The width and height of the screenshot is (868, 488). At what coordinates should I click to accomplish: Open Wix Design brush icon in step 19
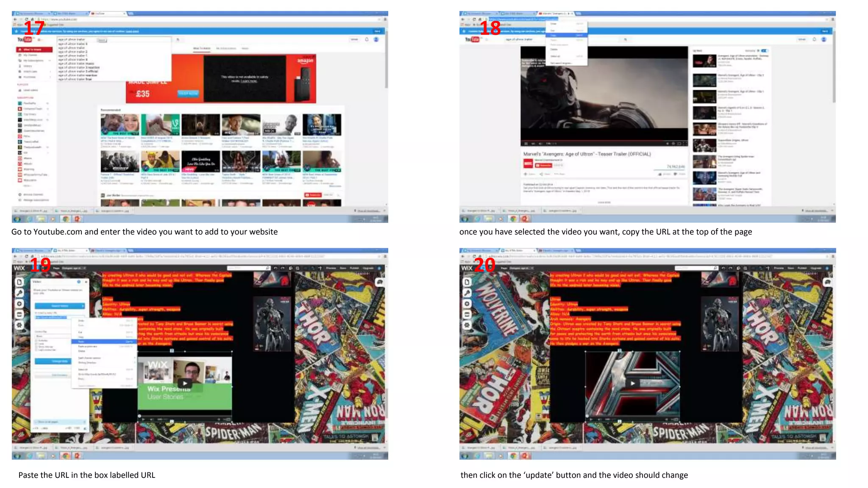point(19,293)
